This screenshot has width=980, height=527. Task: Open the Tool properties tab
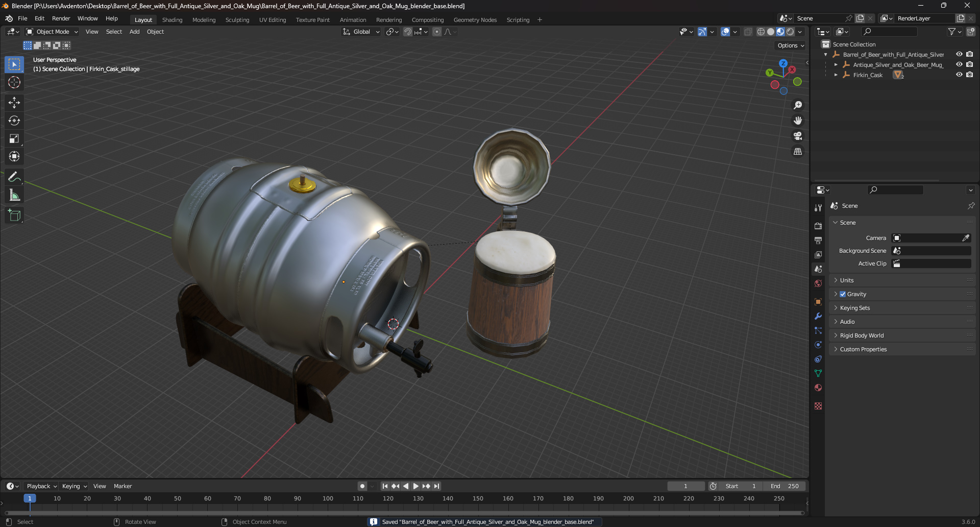click(818, 208)
